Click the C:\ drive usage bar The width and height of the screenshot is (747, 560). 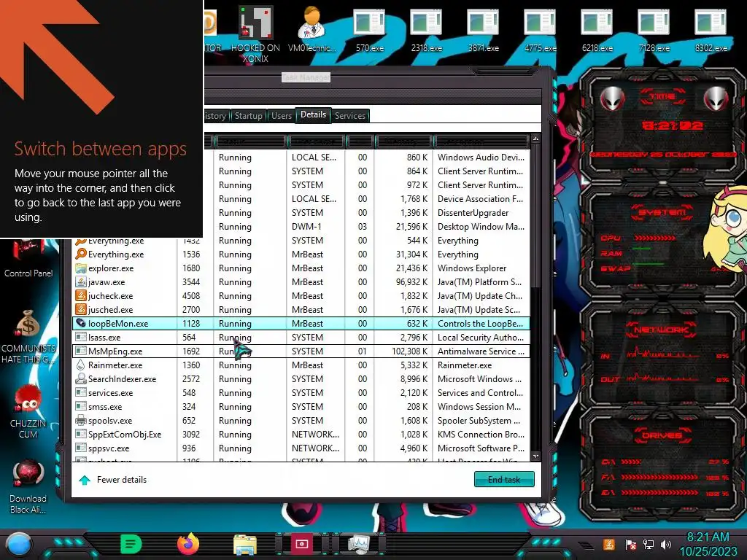point(631,462)
